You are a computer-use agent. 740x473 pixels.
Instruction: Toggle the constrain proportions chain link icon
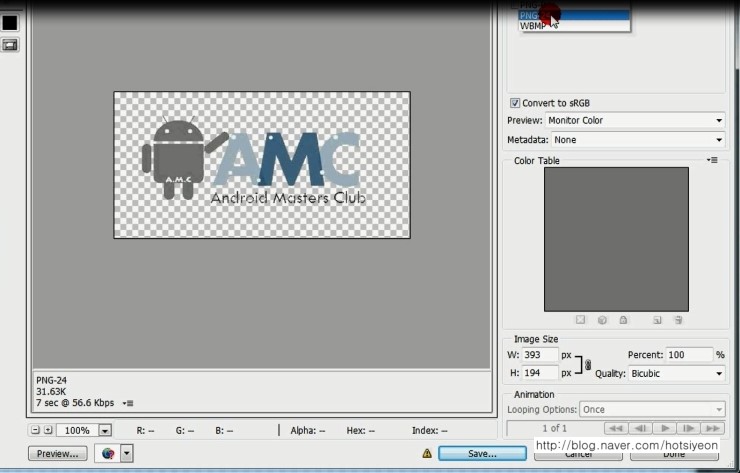(588, 364)
